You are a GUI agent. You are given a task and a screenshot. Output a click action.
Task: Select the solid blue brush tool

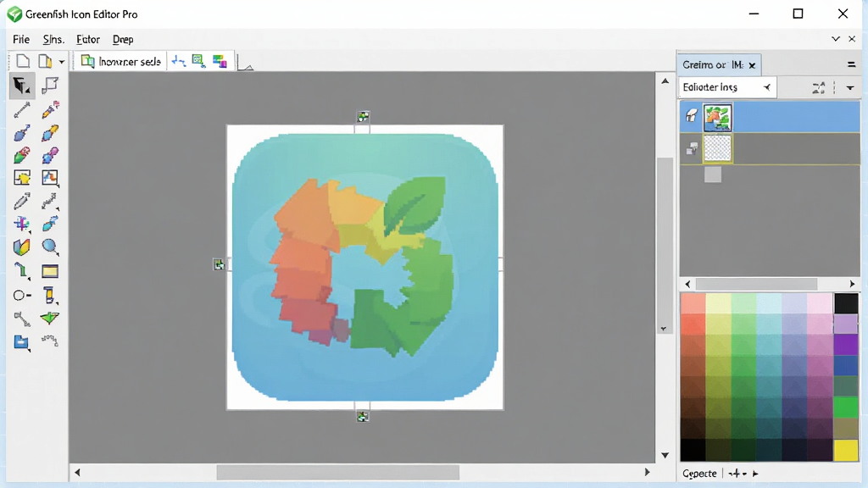21,133
